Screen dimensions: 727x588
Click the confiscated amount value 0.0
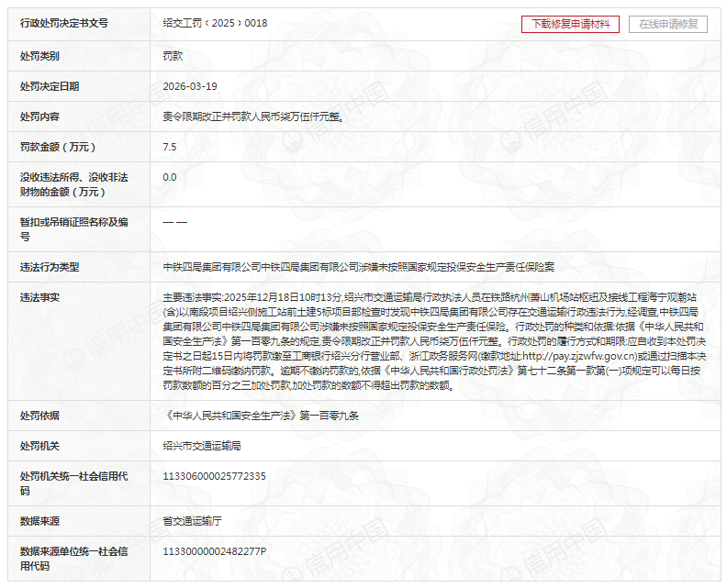coord(170,177)
